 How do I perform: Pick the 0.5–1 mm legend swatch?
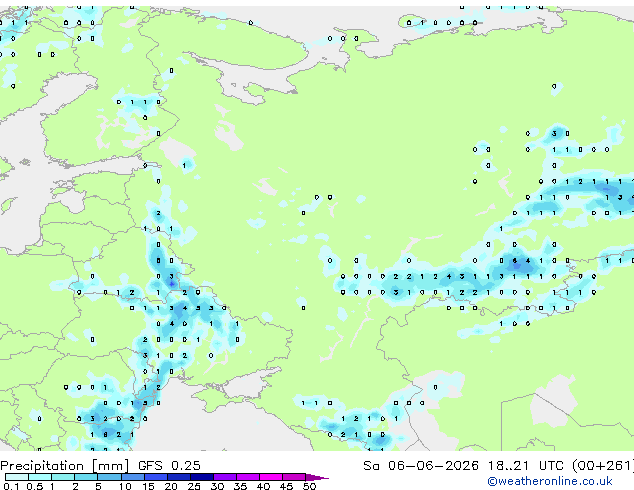click(x=40, y=477)
